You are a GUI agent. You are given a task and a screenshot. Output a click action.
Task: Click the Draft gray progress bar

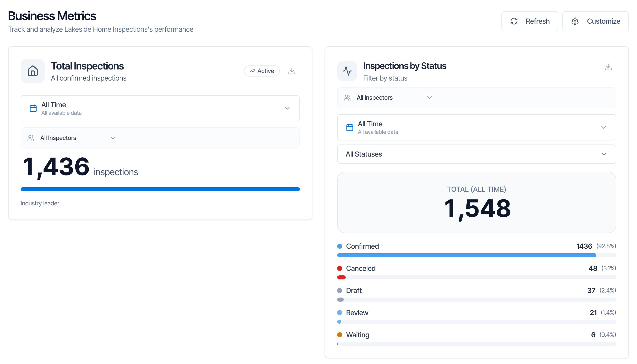340,300
